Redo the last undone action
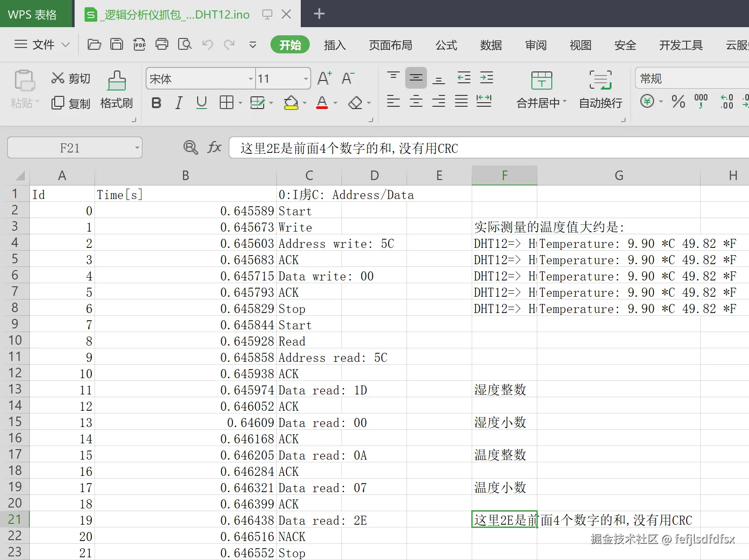Image resolution: width=749 pixels, height=560 pixels. [x=230, y=44]
